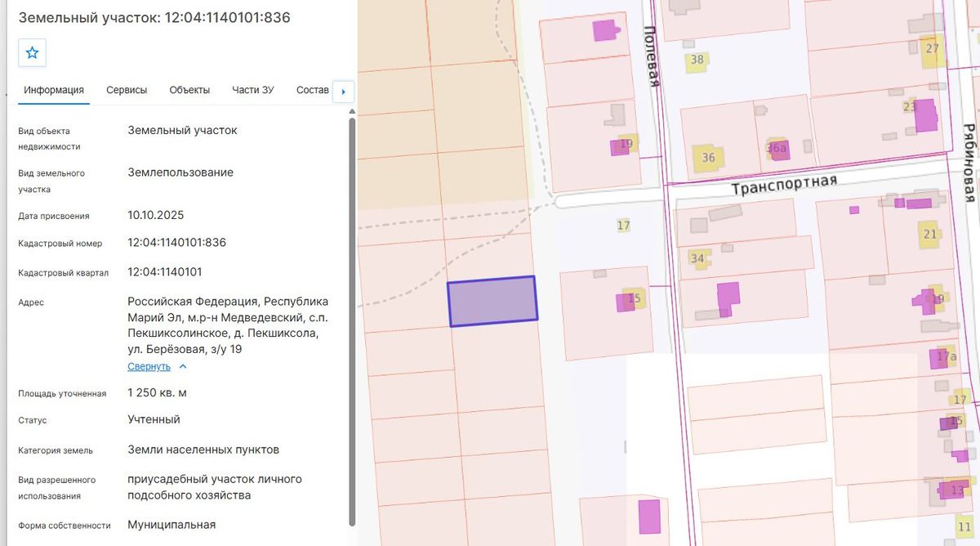The image size is (980, 546).
Task: Click the value Землепользование
Action: (x=180, y=172)
